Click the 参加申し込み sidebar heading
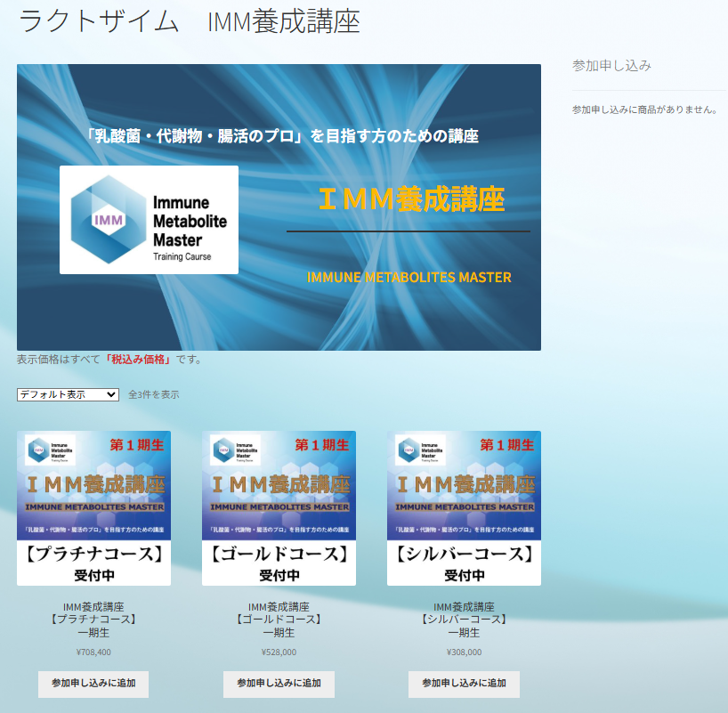The width and height of the screenshot is (728, 713). [x=611, y=66]
